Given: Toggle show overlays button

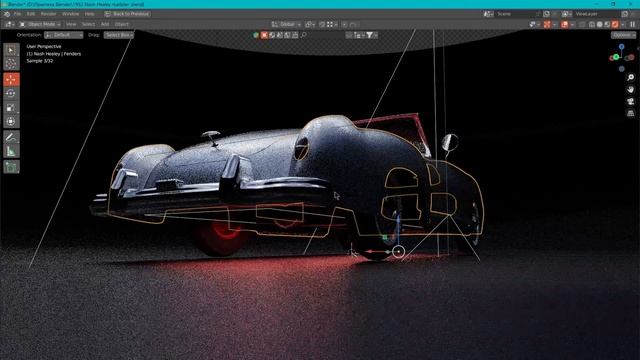Looking at the screenshot, I should [564, 24].
